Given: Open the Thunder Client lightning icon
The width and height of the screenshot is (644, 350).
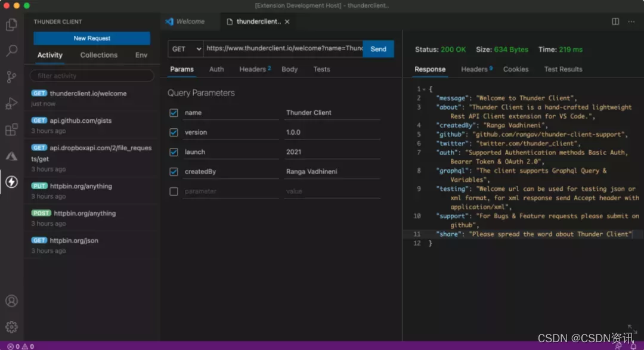Looking at the screenshot, I should click(11, 182).
